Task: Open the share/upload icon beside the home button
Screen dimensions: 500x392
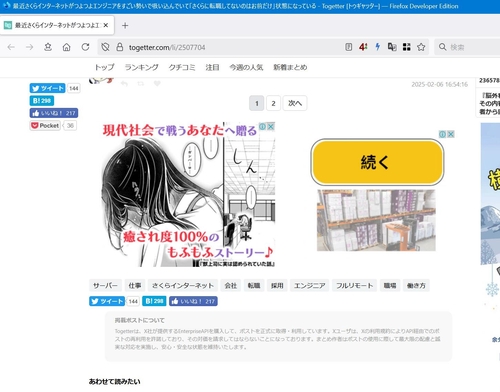Action: pos(48,47)
